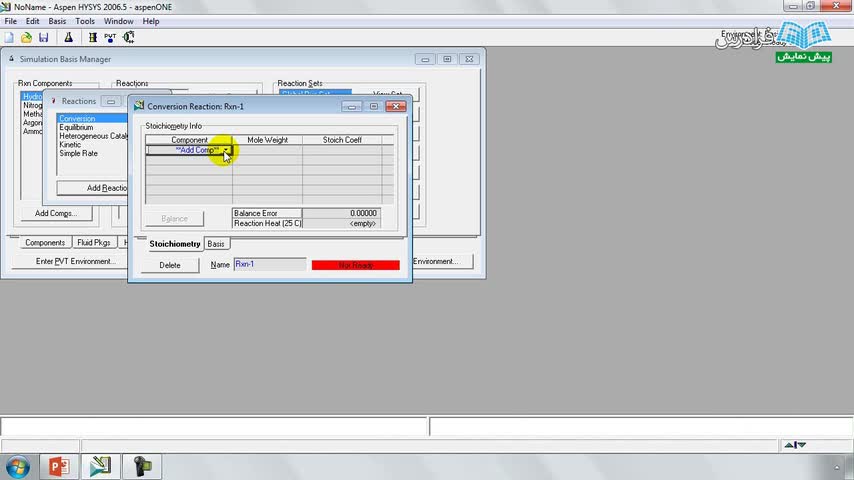
Task: Open the Basis menu
Action: [x=57, y=21]
